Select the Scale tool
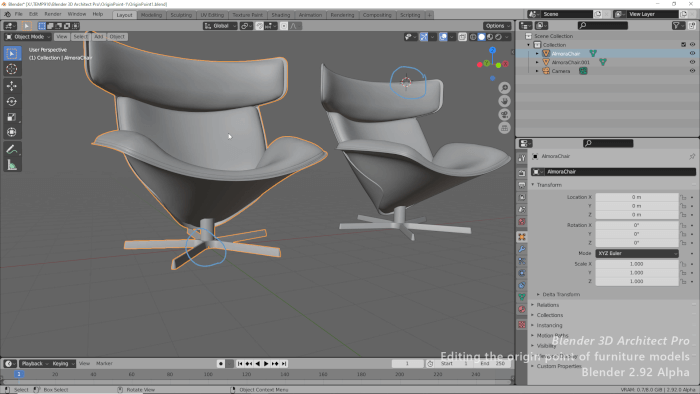The width and height of the screenshot is (700, 394). 12,117
